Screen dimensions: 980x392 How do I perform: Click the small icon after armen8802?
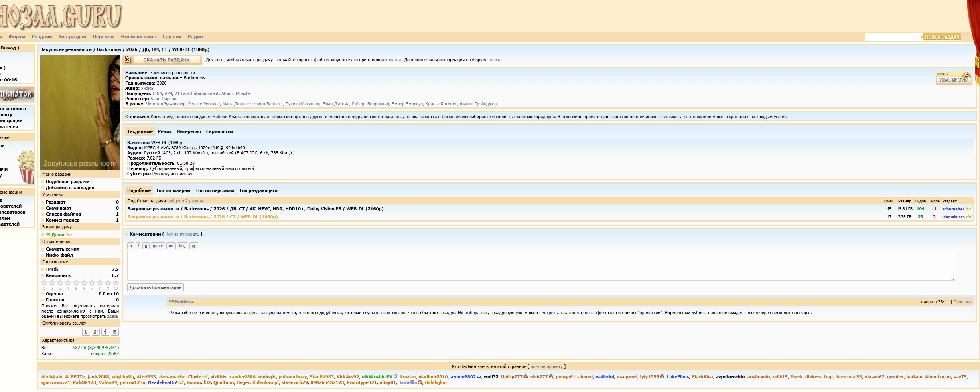[x=479, y=377]
